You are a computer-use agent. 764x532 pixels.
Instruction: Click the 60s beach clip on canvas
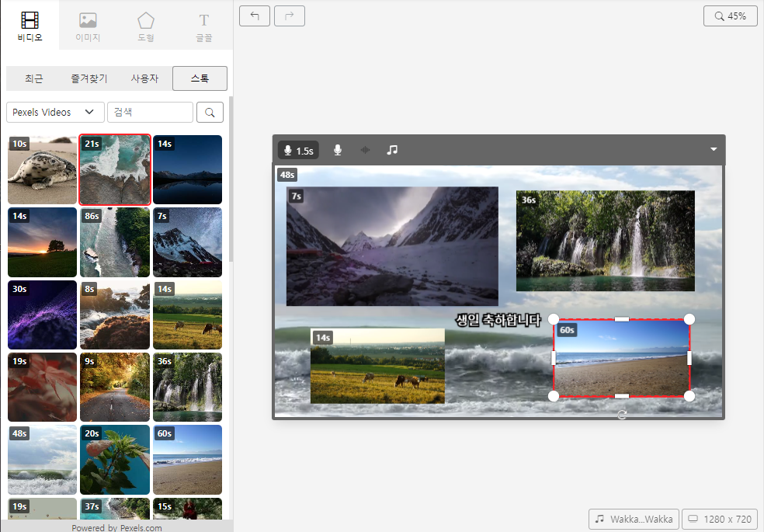pos(622,358)
